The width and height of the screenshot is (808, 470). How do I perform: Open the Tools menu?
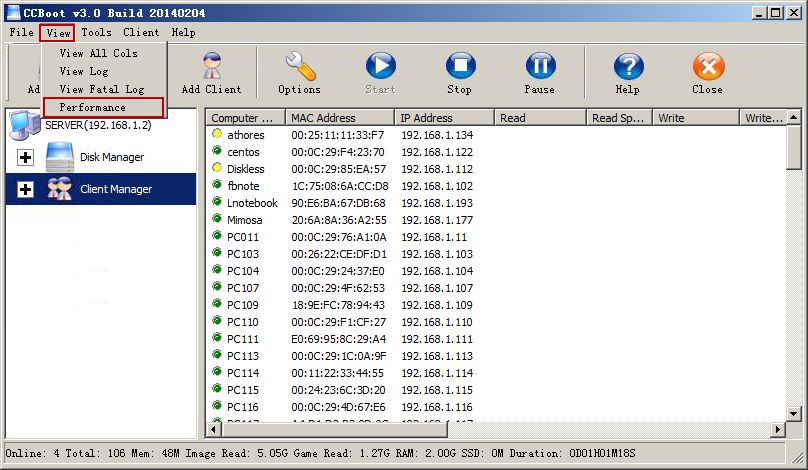point(96,32)
